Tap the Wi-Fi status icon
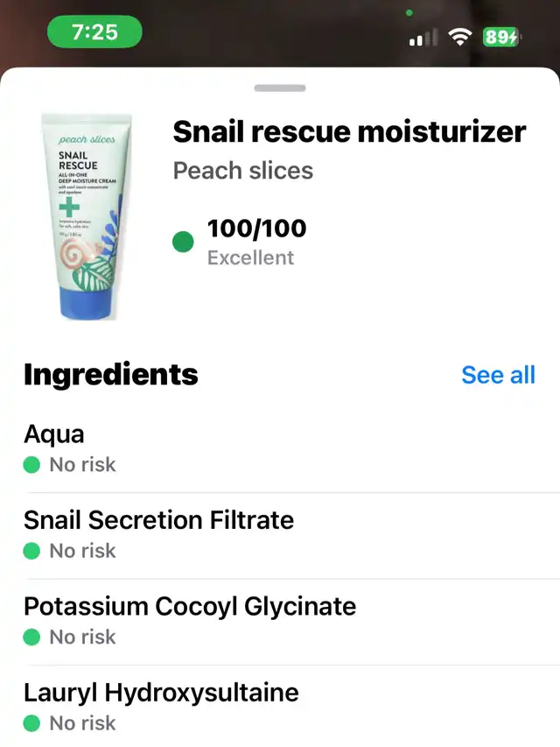Screen dimensions: 560x747 pos(460,37)
